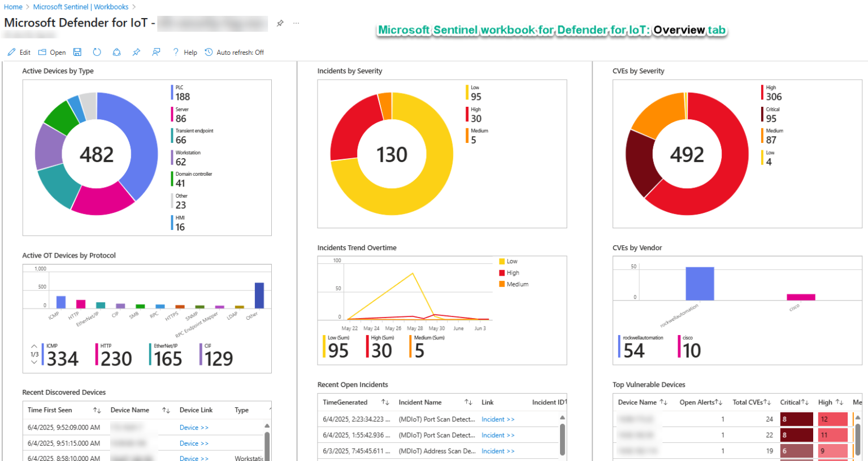Open more options via the ellipsis near the title
Image resolution: width=868 pixels, height=461 pixels.
pyautogui.click(x=296, y=23)
